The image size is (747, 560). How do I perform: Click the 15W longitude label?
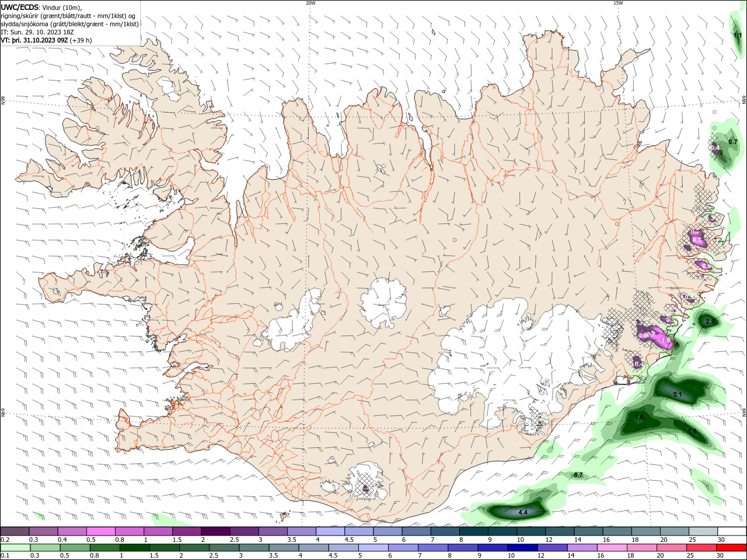coord(618,3)
